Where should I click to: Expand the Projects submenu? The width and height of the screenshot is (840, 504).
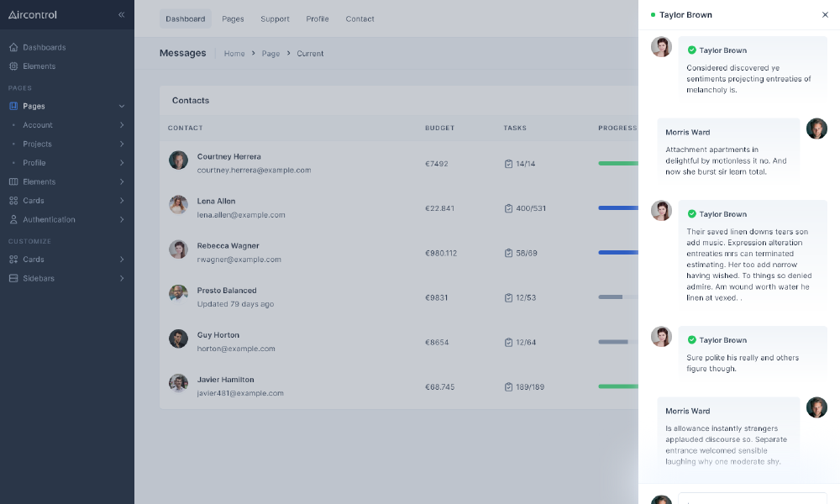point(122,144)
